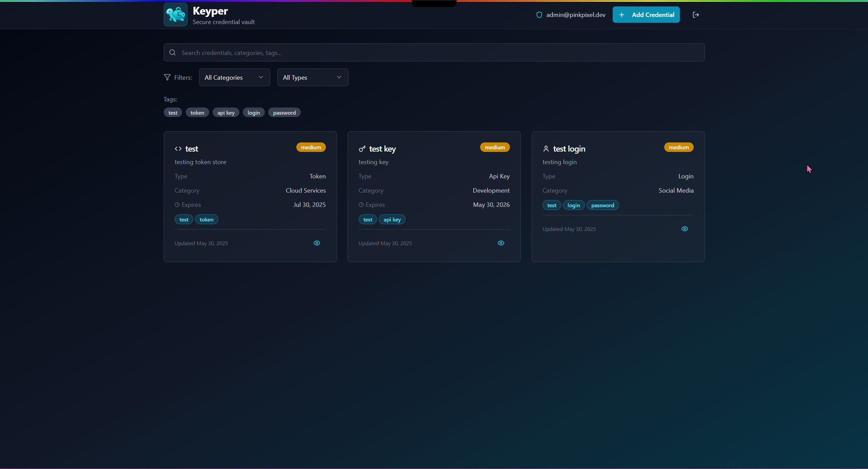Filter by the 'test' tag chip

173,113
